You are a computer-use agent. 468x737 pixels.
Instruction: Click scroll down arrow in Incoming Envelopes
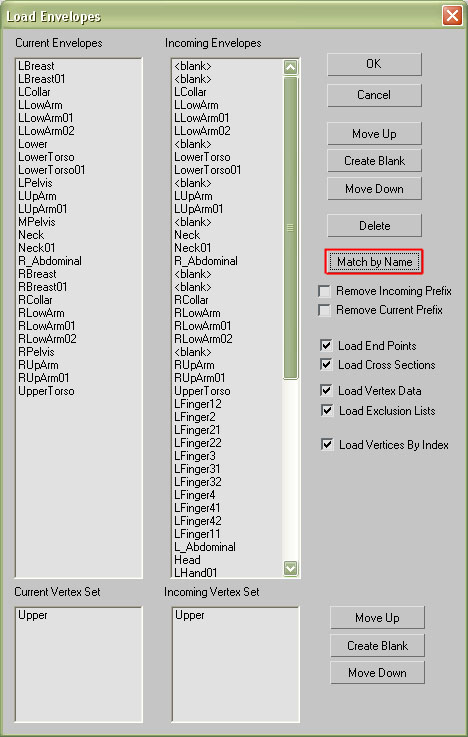point(290,568)
